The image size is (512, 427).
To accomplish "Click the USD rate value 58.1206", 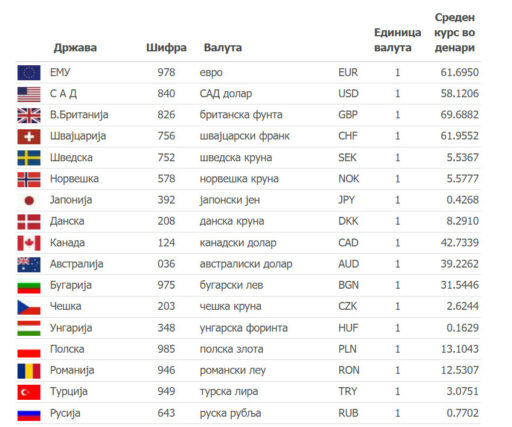I will [460, 93].
